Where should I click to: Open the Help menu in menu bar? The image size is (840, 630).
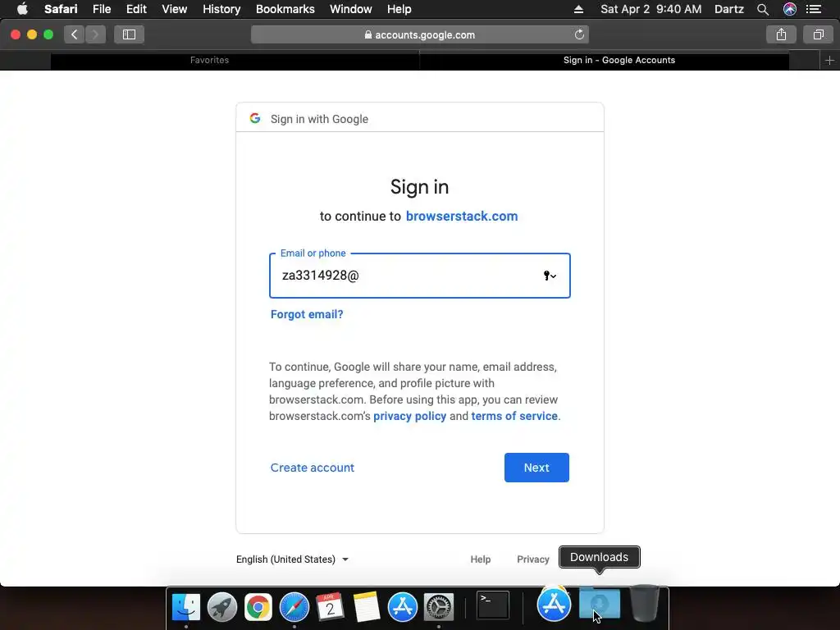[x=399, y=9]
